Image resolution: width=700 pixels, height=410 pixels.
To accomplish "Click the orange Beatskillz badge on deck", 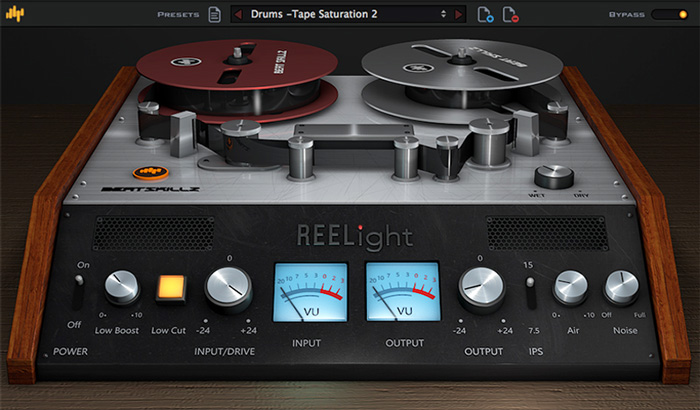I will (150, 172).
